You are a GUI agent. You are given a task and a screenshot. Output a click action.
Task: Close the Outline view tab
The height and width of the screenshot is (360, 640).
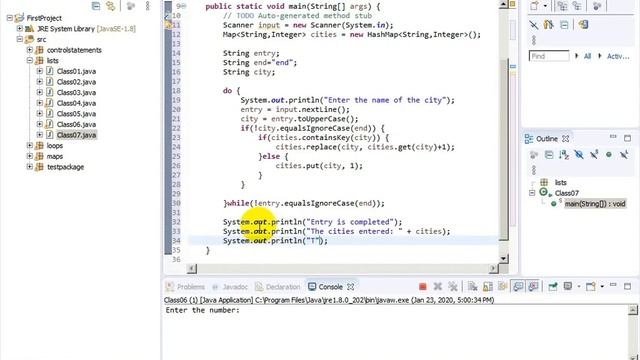pyautogui.click(x=565, y=139)
